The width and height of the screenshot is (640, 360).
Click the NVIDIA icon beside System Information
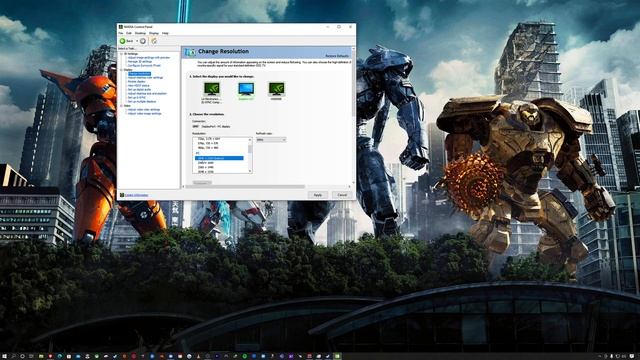(x=122, y=195)
